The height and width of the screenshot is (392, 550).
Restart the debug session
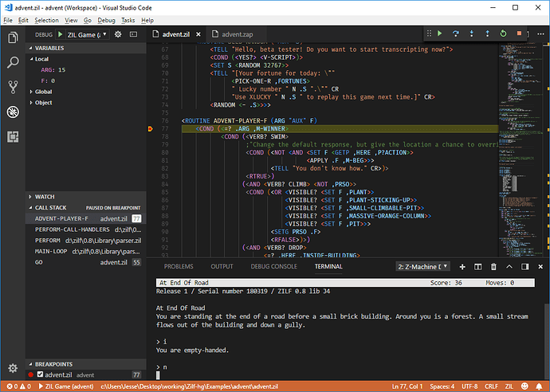pos(503,33)
